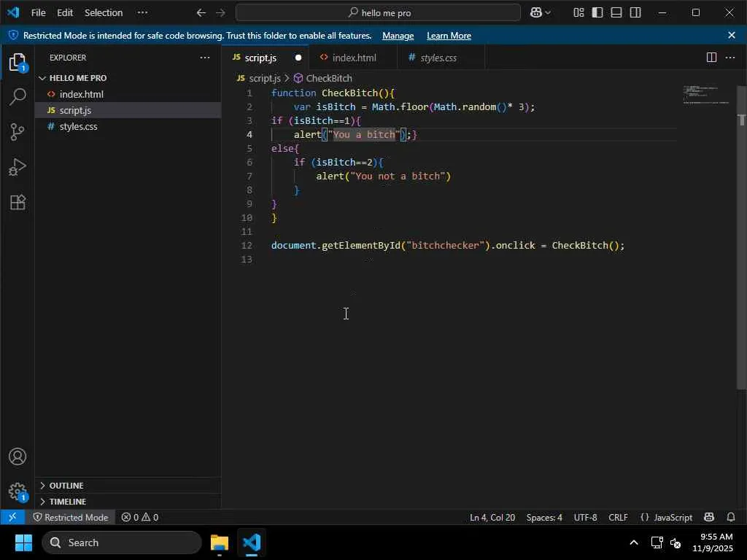
Task: Open styles.css in the Explorer
Action: [x=78, y=126]
